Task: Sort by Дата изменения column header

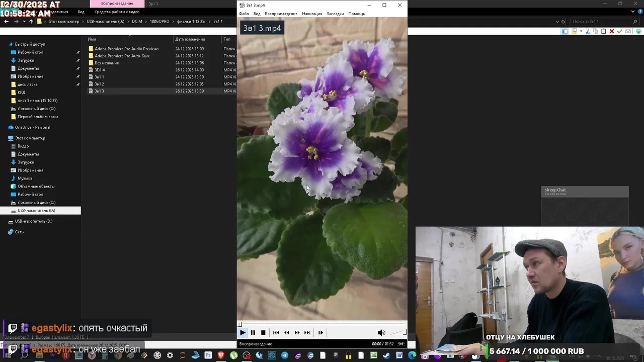Action: (x=190, y=39)
